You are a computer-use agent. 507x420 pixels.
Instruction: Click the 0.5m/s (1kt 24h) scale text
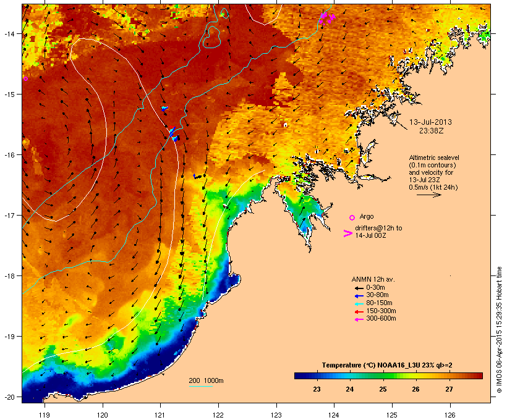(x=433, y=187)
